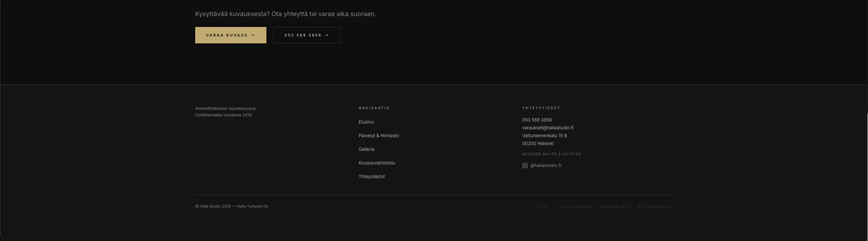Go to the Galleria page
This screenshot has height=241, width=868.
[366, 149]
